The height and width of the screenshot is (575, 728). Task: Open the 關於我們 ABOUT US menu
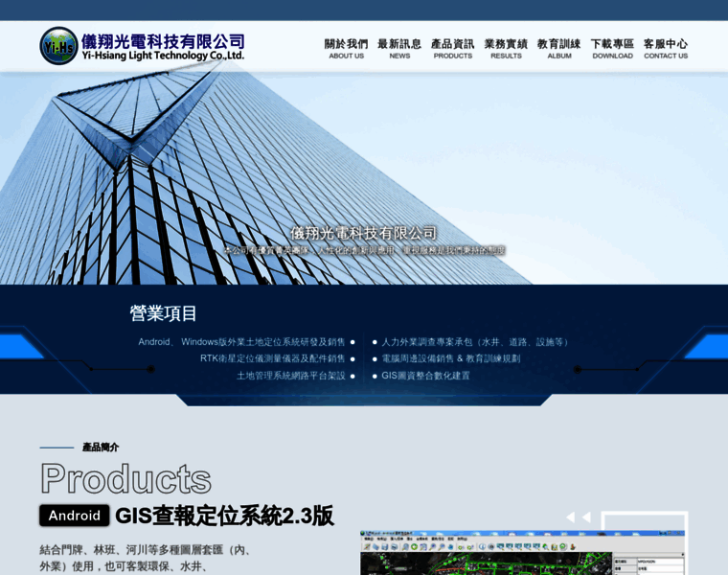click(x=347, y=49)
